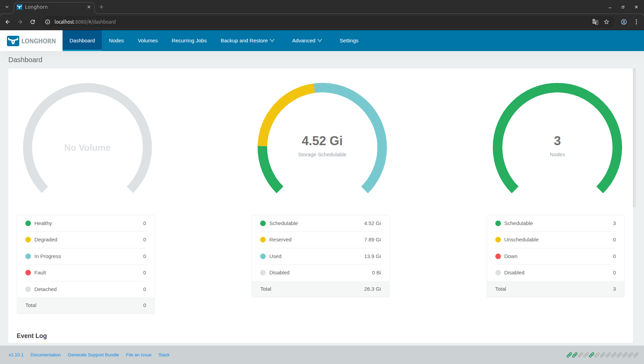
Task: Open the translate page icon
Action: click(595, 22)
